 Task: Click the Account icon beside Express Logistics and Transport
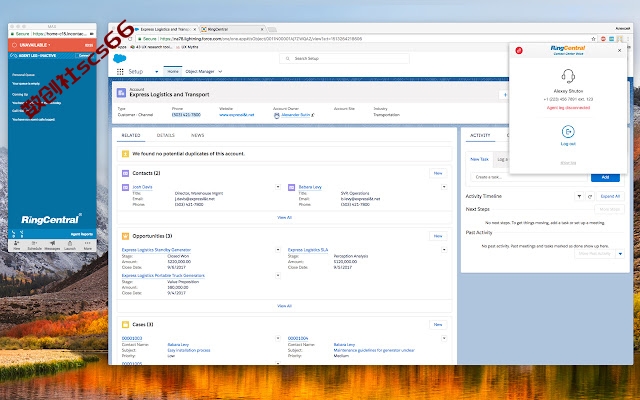(121, 93)
